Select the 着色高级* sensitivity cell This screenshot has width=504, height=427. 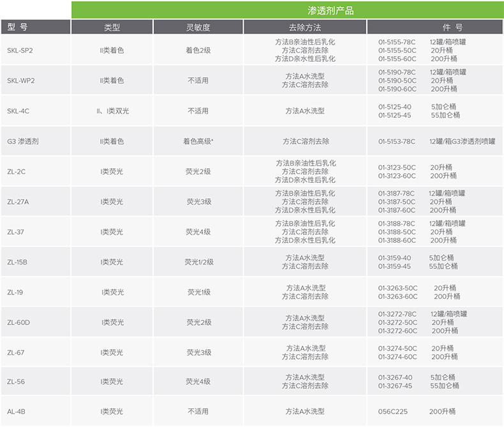pyautogui.click(x=198, y=141)
